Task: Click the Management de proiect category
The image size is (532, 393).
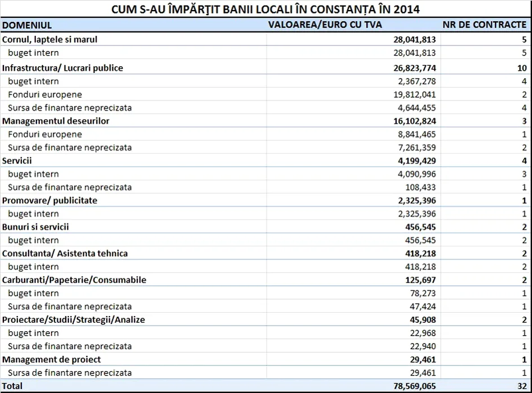Action: pyautogui.click(x=52, y=359)
